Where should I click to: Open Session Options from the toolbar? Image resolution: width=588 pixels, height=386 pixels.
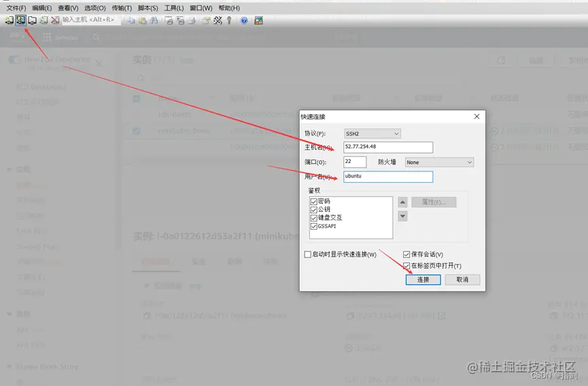(206, 20)
